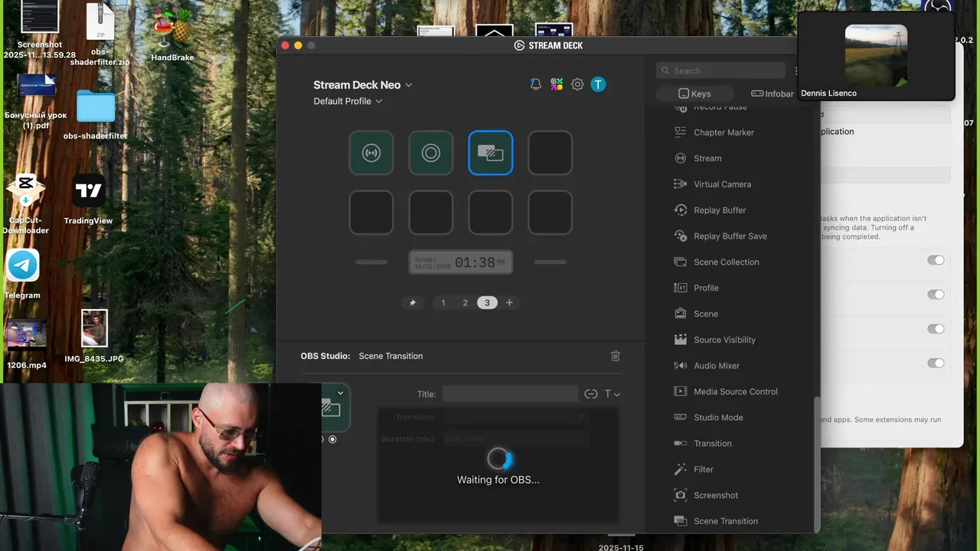Expand the key icon chevron dropdown

coord(340,393)
